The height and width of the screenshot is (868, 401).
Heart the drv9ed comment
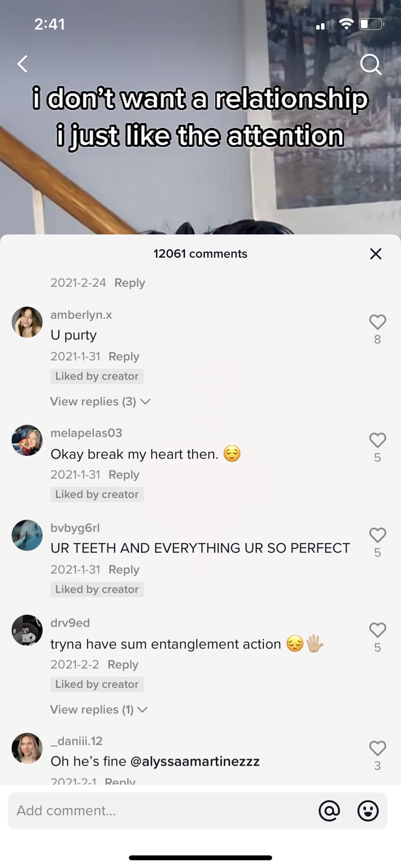(x=378, y=630)
